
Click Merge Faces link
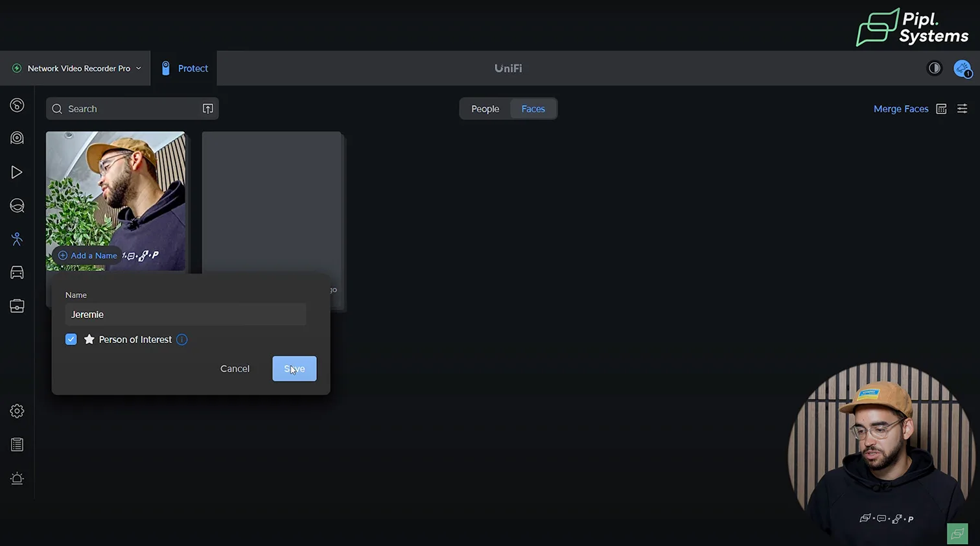tap(900, 109)
